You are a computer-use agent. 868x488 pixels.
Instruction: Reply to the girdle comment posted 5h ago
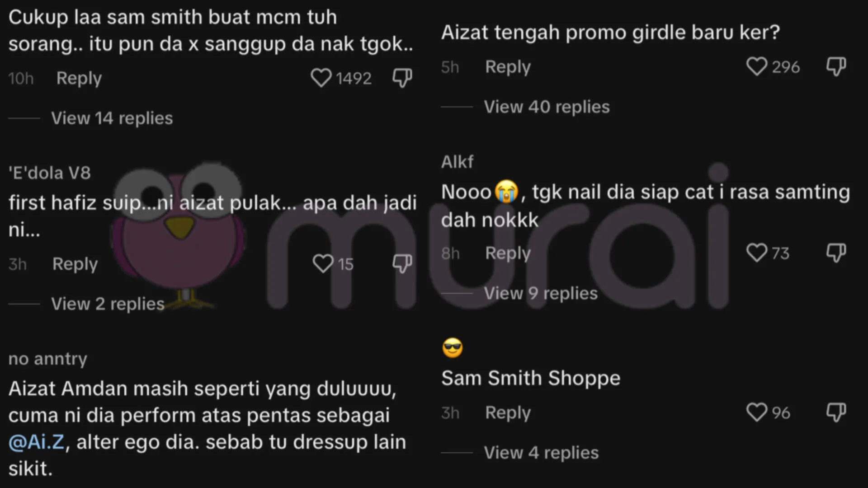[x=508, y=67]
